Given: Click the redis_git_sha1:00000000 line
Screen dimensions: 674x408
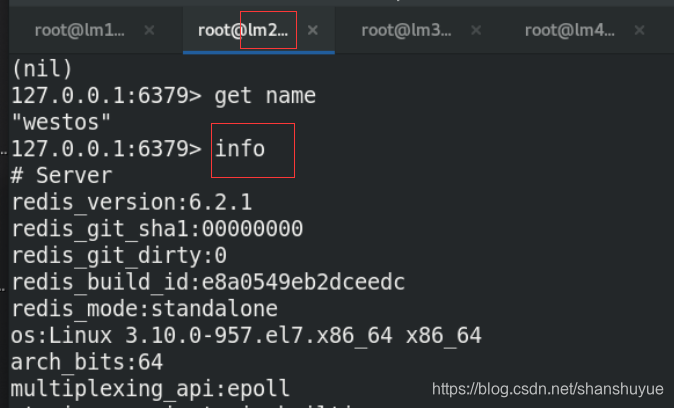Looking at the screenshot, I should tap(157, 229).
